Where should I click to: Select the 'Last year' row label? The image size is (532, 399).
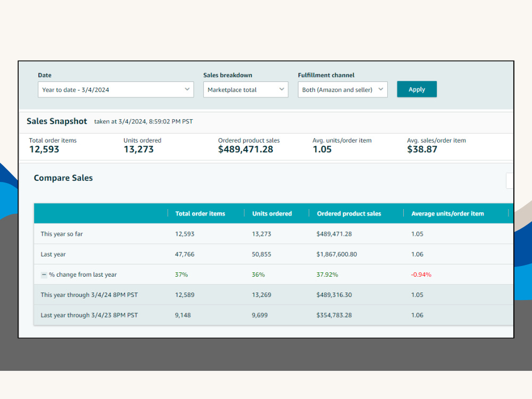pos(53,254)
